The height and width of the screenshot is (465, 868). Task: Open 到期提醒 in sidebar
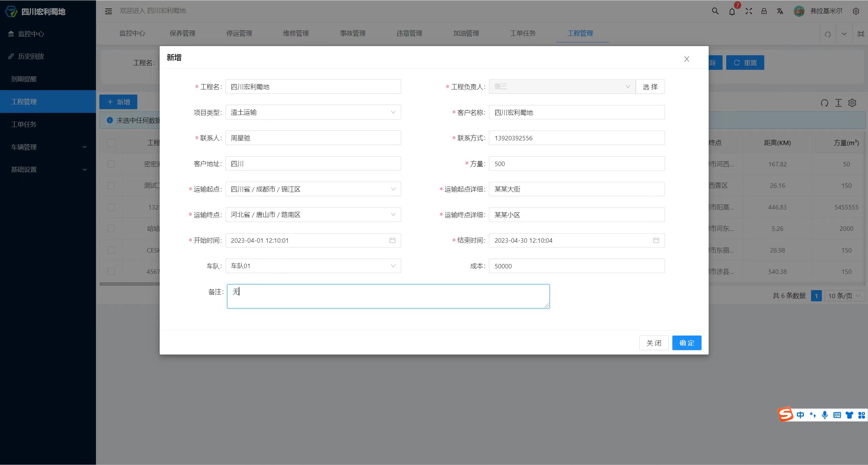[48, 79]
